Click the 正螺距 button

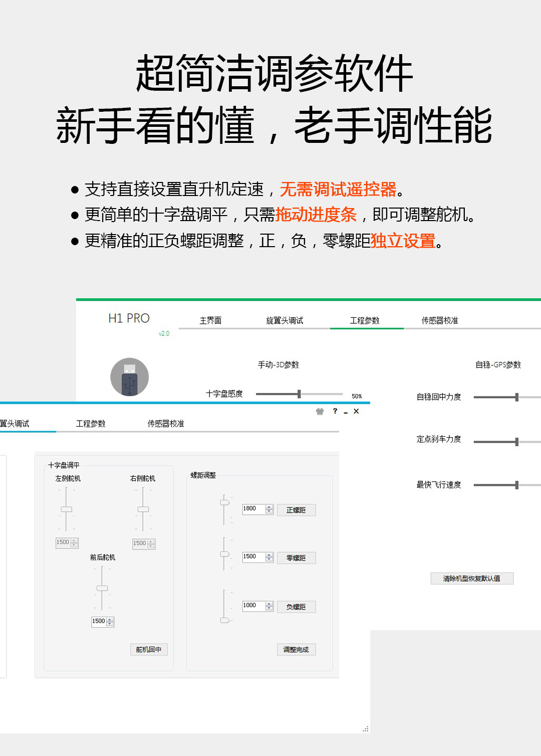tap(296, 510)
